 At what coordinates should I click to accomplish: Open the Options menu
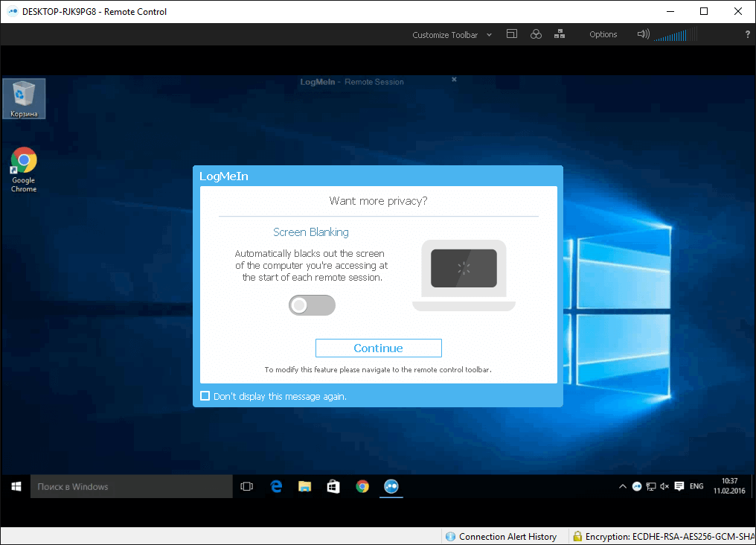(603, 34)
